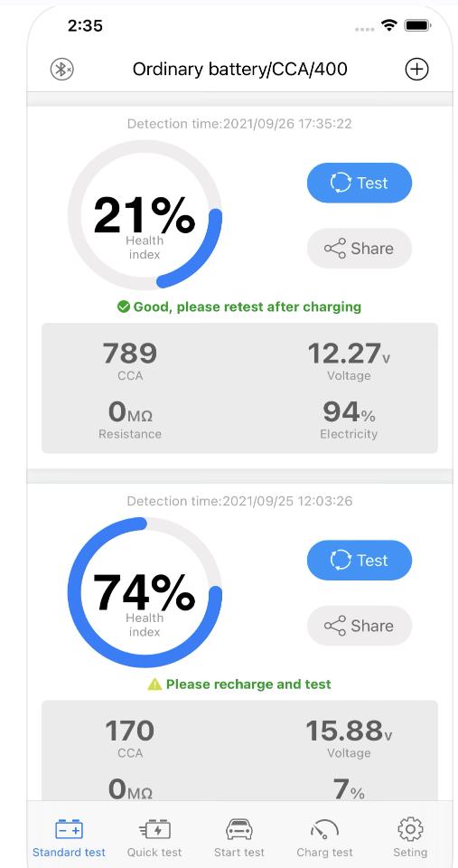458x868 pixels.
Task: Switch to the Quick test tab
Action: [154, 837]
